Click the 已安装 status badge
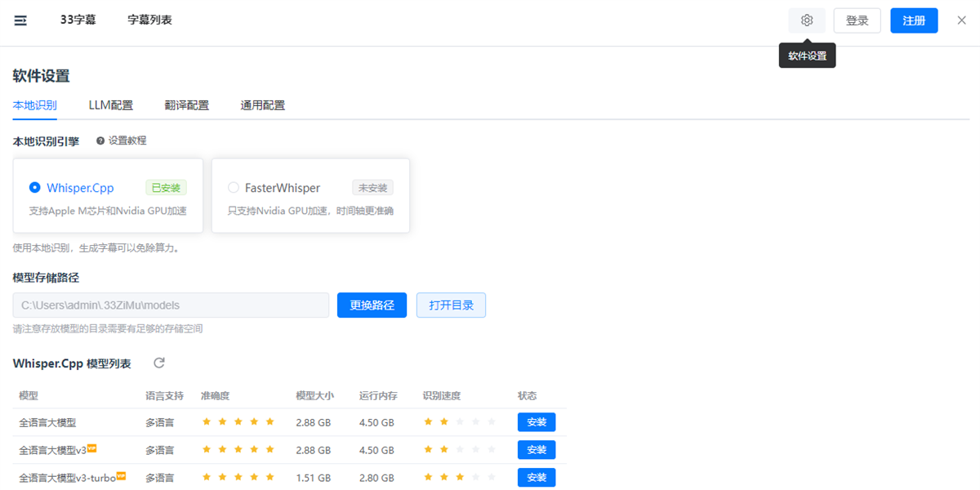Image resolution: width=980 pixels, height=490 pixels. click(x=165, y=187)
